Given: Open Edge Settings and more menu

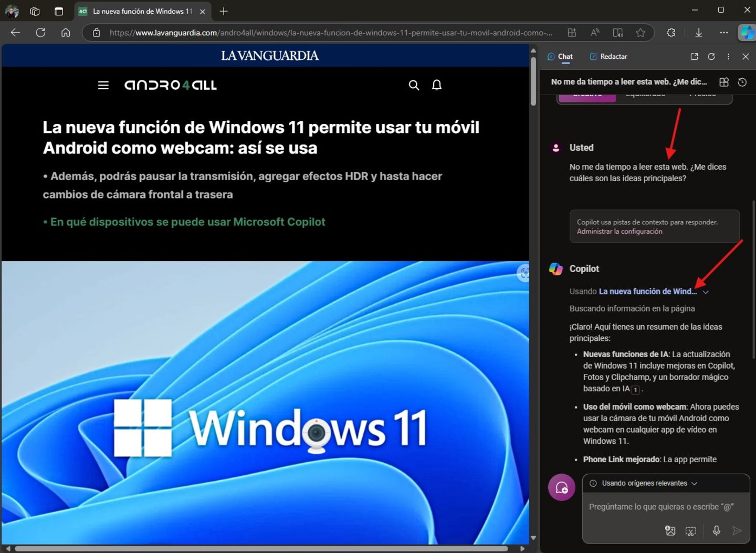Looking at the screenshot, I should 724,33.
